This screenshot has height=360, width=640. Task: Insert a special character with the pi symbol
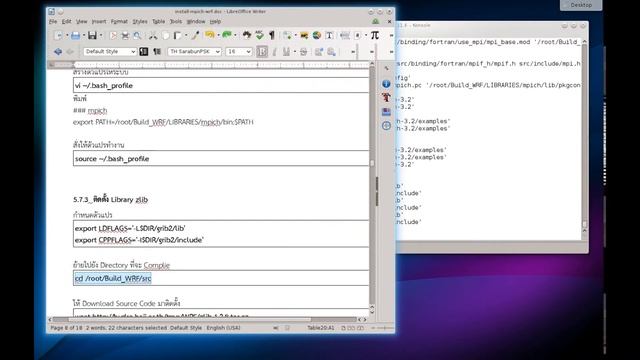pyautogui.click(x=375, y=36)
